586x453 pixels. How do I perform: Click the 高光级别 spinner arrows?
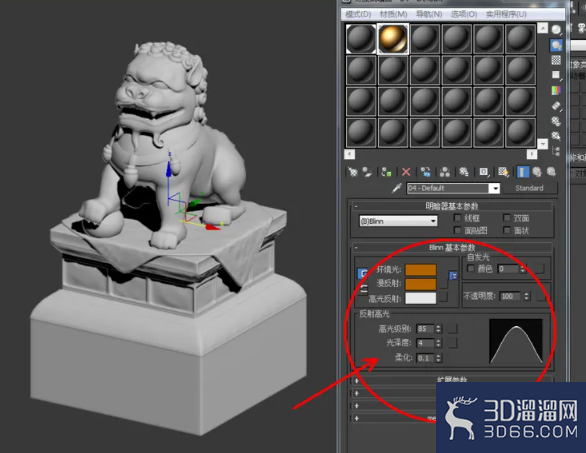pyautogui.click(x=439, y=329)
